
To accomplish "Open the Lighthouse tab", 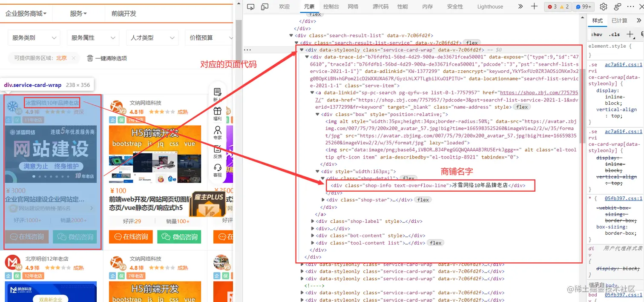I will click(490, 6).
